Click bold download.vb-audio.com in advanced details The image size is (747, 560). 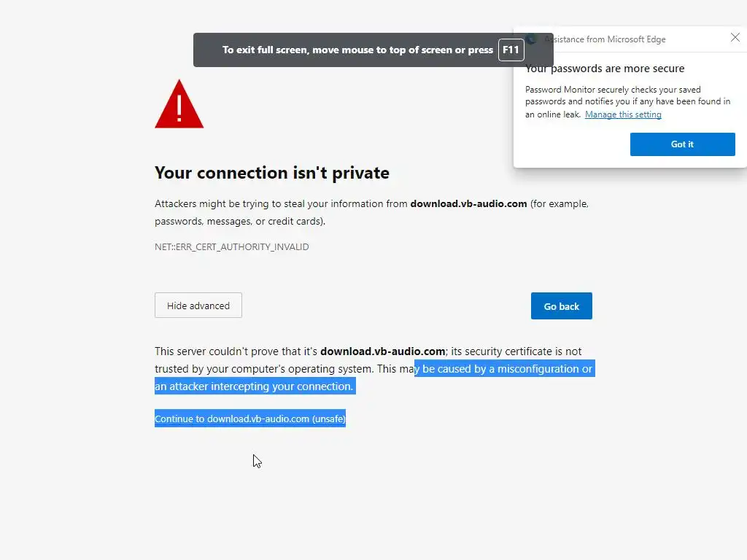click(x=382, y=351)
